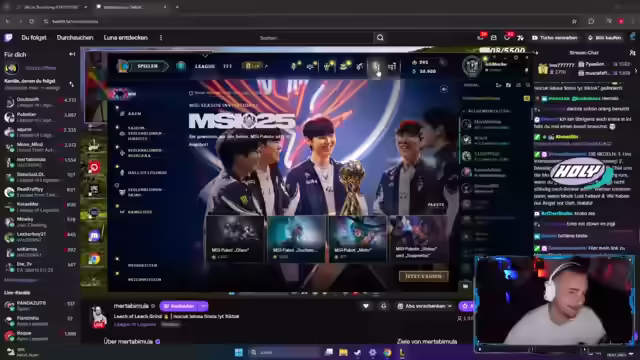The image size is (640, 360).
Task: Open the Durchsuchen tab
Action: coord(75,38)
